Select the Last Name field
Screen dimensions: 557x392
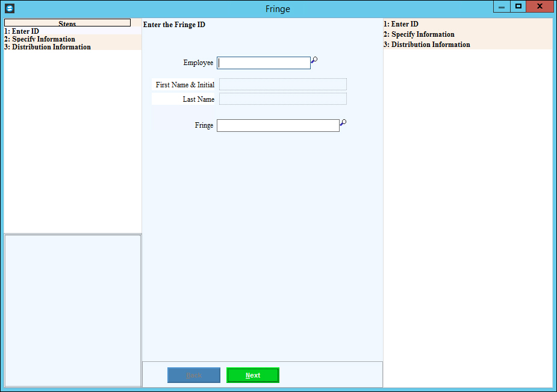(x=283, y=99)
